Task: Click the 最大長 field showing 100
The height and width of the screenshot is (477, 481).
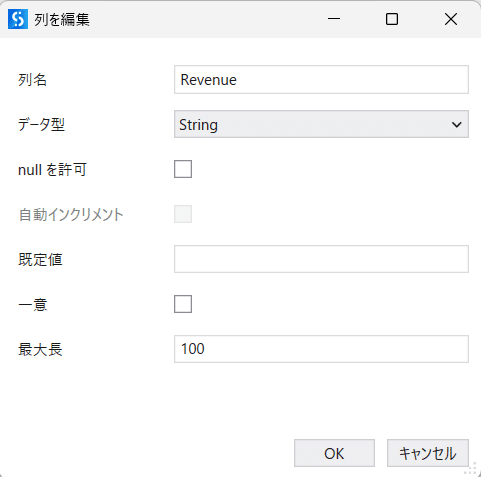Action: [321, 349]
